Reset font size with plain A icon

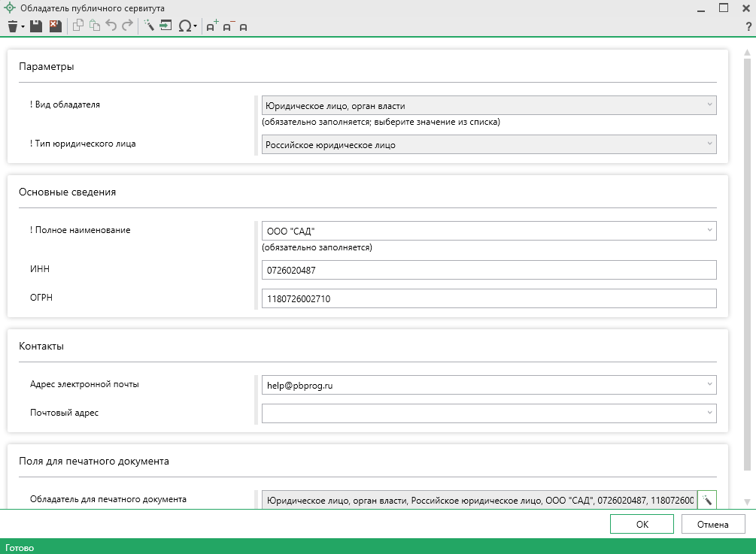point(243,27)
